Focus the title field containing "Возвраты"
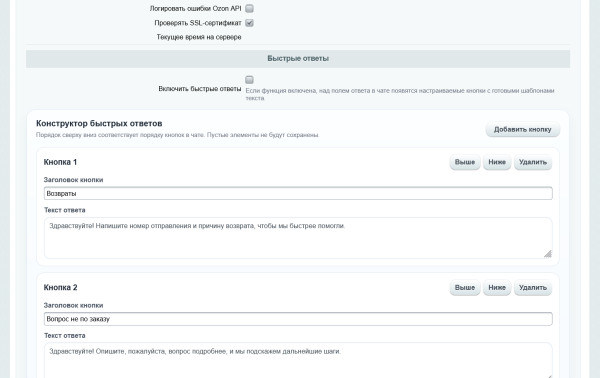 298,193
